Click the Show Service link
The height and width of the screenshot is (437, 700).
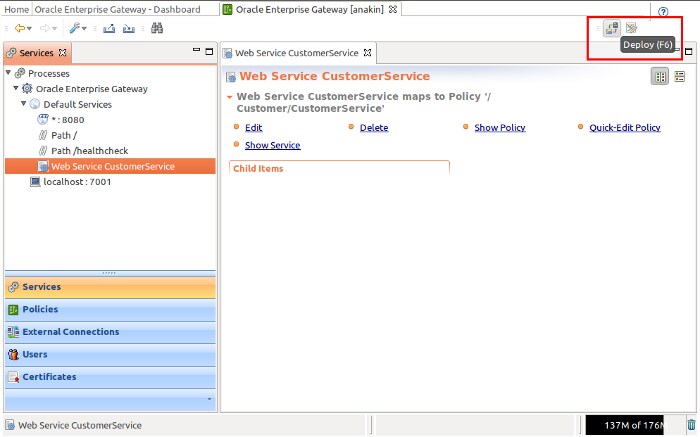tap(272, 145)
